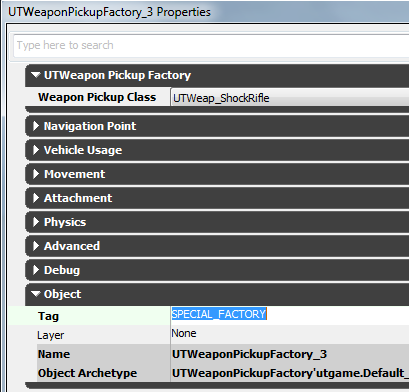Expand the Attachment category

(x=36, y=198)
